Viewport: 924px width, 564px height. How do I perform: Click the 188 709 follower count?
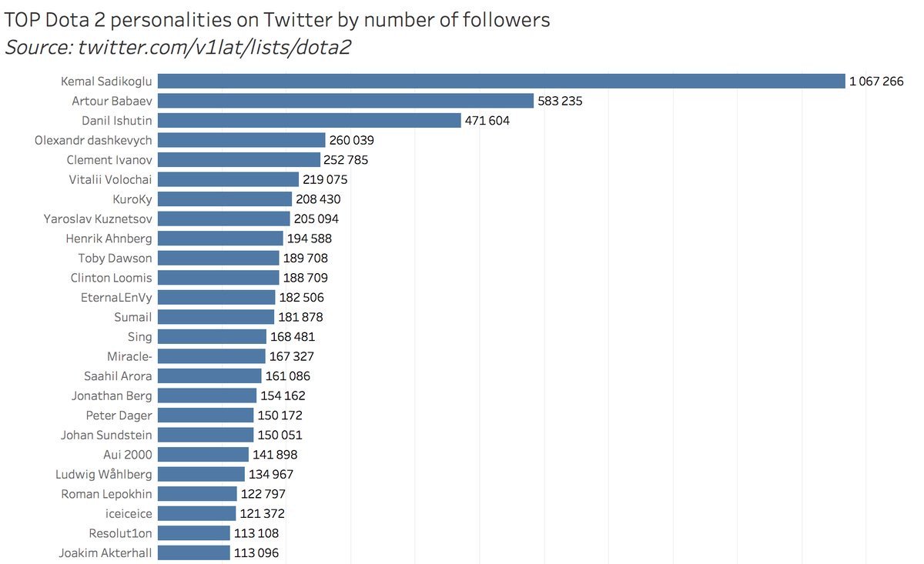[305, 278]
